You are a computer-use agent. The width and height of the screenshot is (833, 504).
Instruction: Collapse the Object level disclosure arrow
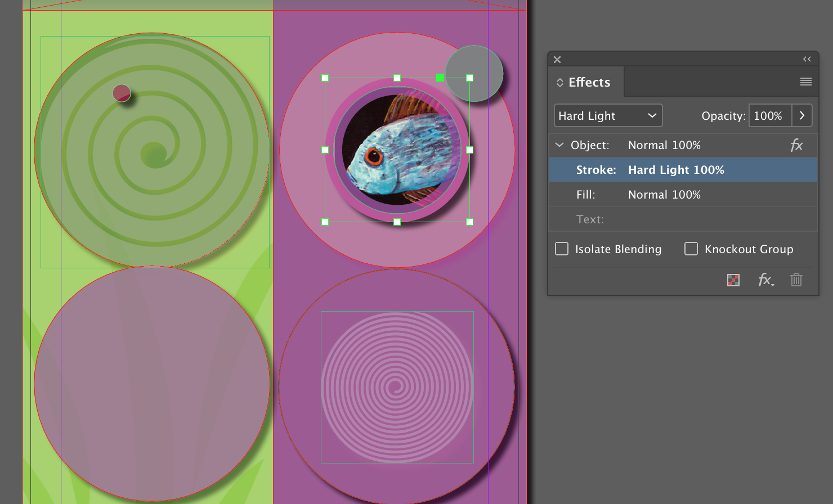point(559,145)
